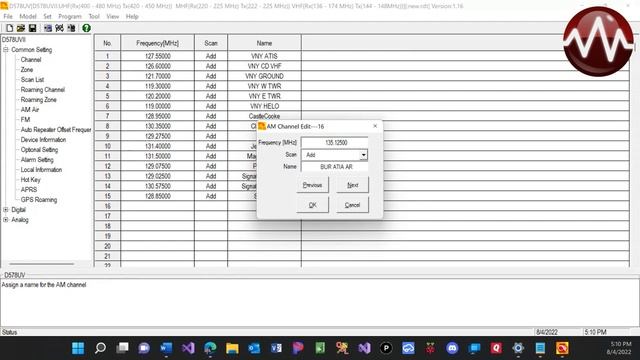Open the Teams chat taskbar icon
Viewport: 640px width, 360px height.
pos(144,348)
